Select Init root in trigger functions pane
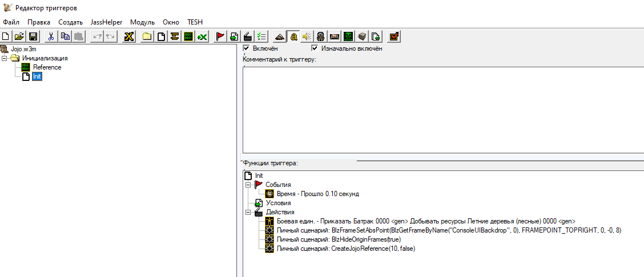644x277 pixels. click(x=259, y=176)
